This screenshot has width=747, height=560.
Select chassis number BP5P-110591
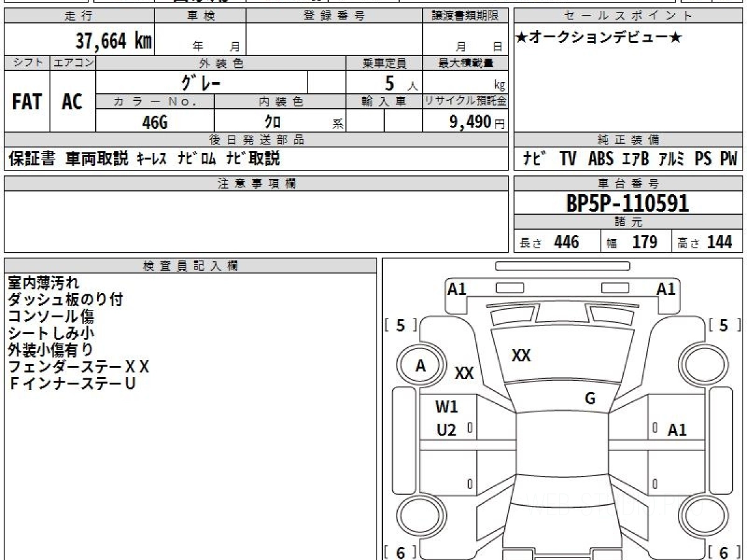point(627,203)
